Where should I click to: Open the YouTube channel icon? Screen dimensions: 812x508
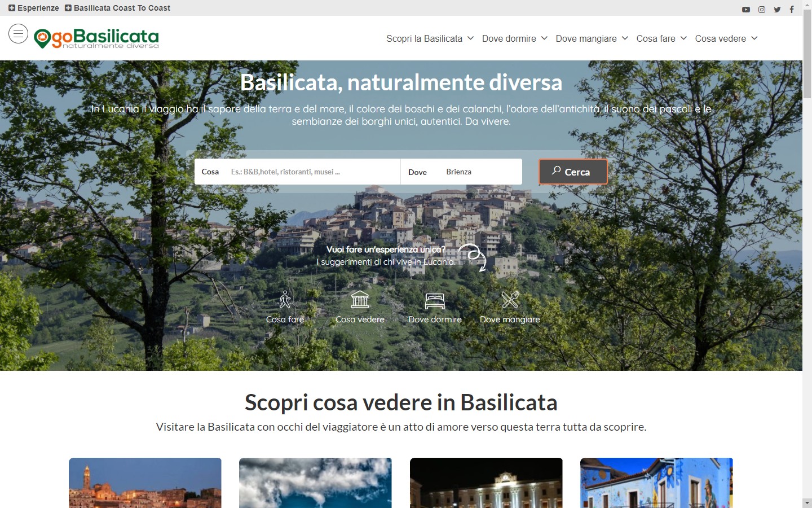[x=745, y=9]
